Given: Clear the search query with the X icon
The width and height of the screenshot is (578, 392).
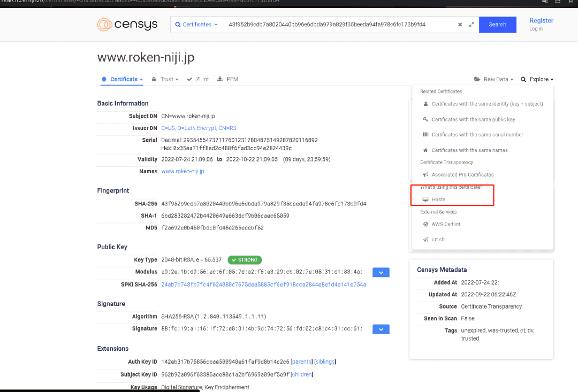Looking at the screenshot, I should 460,25.
